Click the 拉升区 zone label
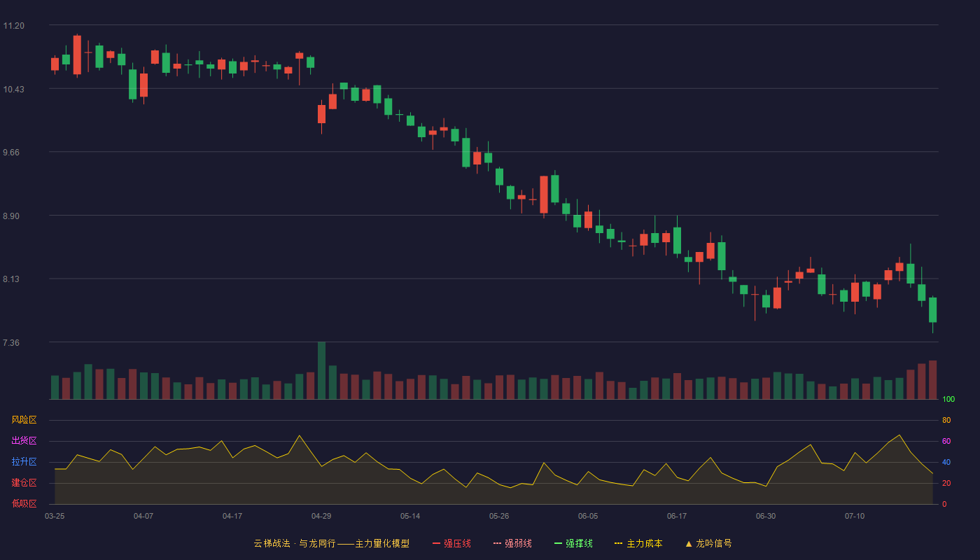Viewport: 980px width, 560px height. point(24,462)
